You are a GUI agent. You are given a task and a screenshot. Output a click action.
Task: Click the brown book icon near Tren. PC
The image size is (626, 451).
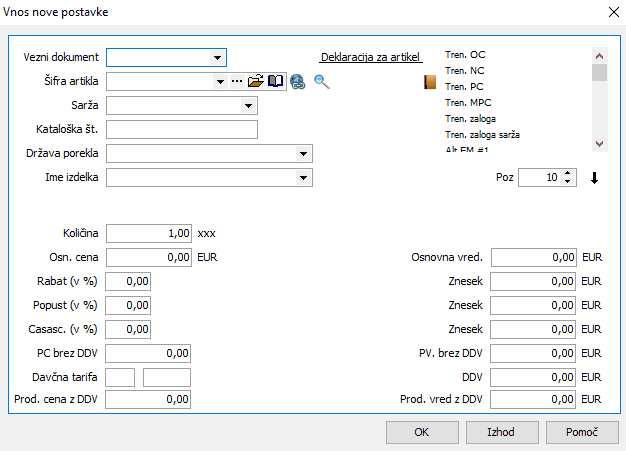point(430,82)
